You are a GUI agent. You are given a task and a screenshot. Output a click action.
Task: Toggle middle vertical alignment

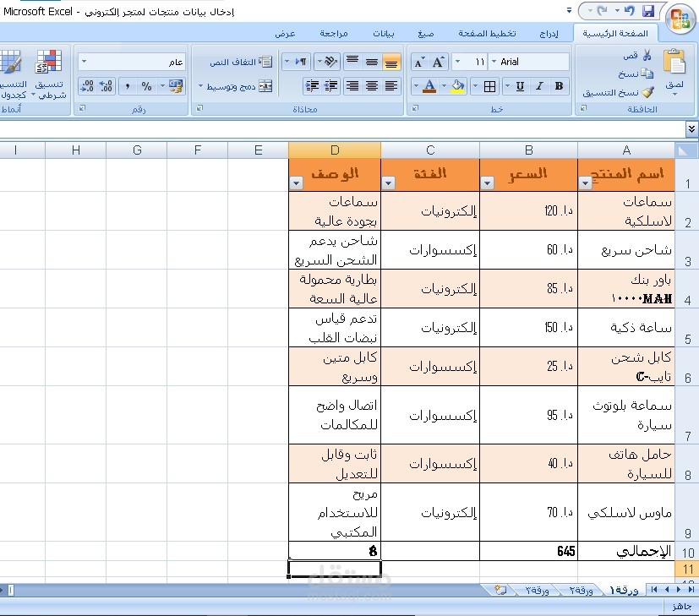point(372,62)
